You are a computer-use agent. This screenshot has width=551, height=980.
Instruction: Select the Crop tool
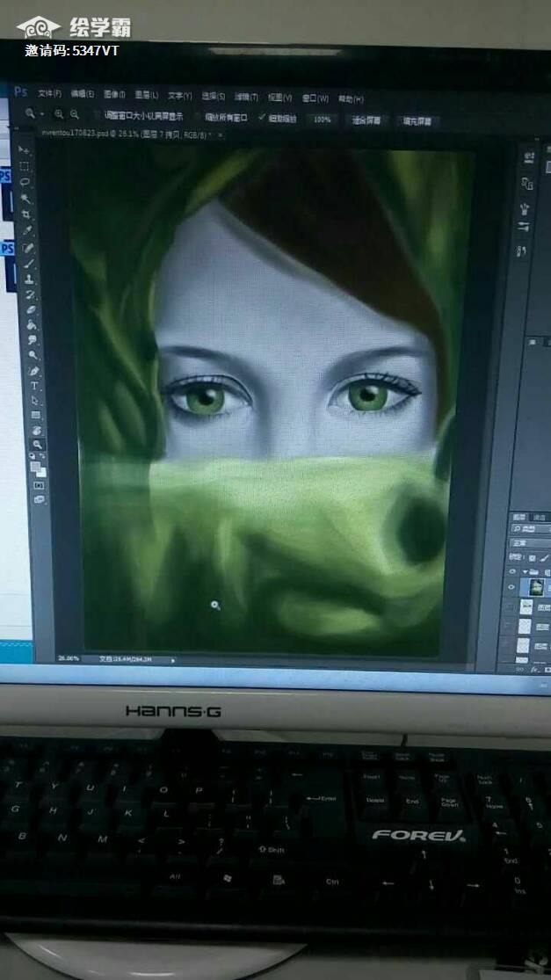tap(26, 214)
